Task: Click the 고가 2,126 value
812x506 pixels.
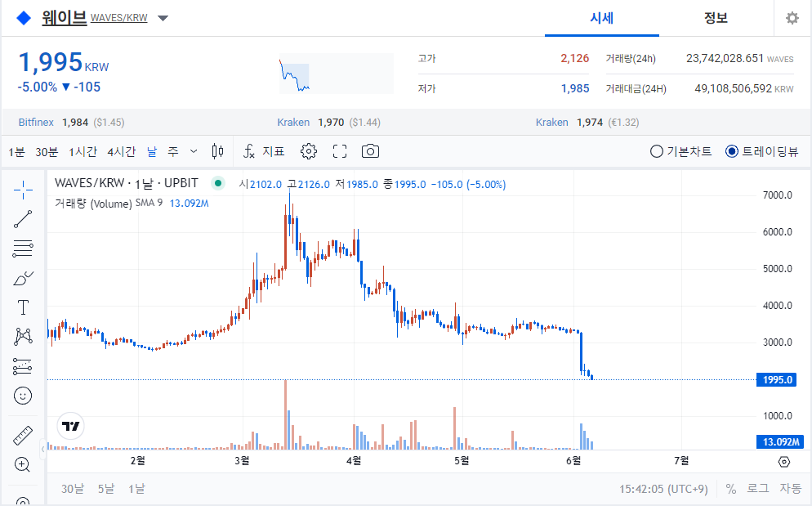Action: 575,58
